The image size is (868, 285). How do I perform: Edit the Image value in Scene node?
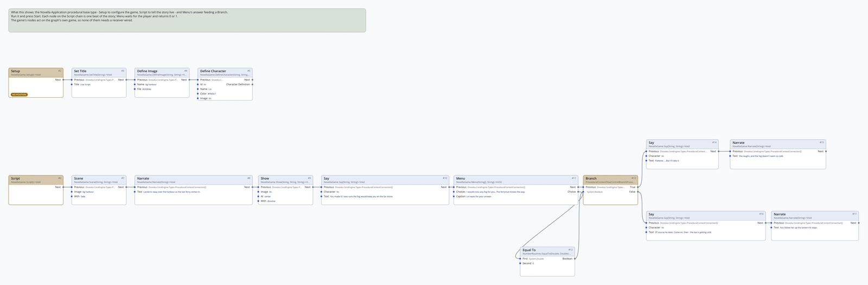(x=88, y=192)
